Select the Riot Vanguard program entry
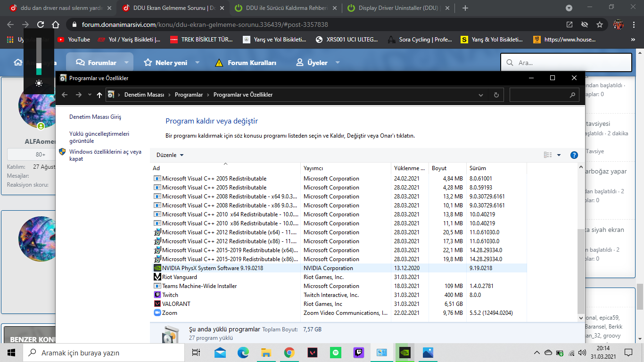The image size is (644, 362). 179,277
